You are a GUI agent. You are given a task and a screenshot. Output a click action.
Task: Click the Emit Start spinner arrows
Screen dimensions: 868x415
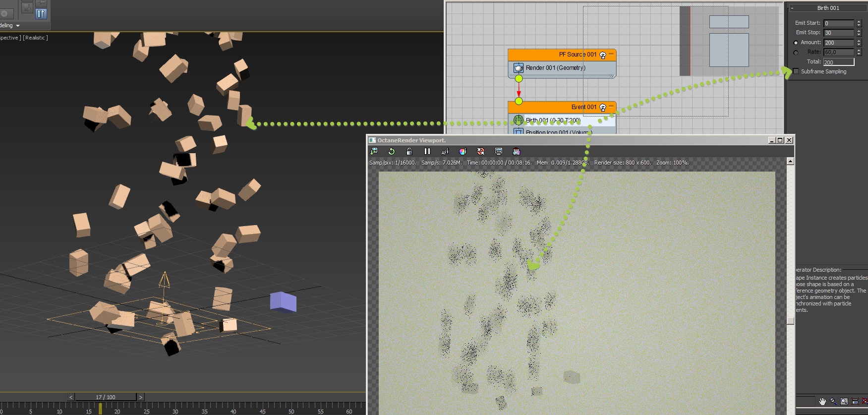coord(859,23)
